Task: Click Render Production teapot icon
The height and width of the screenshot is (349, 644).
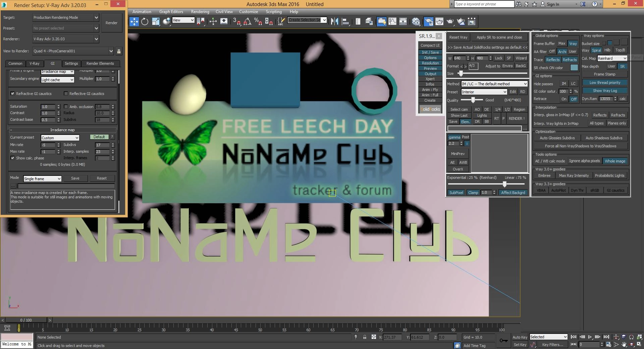Action: (450, 21)
